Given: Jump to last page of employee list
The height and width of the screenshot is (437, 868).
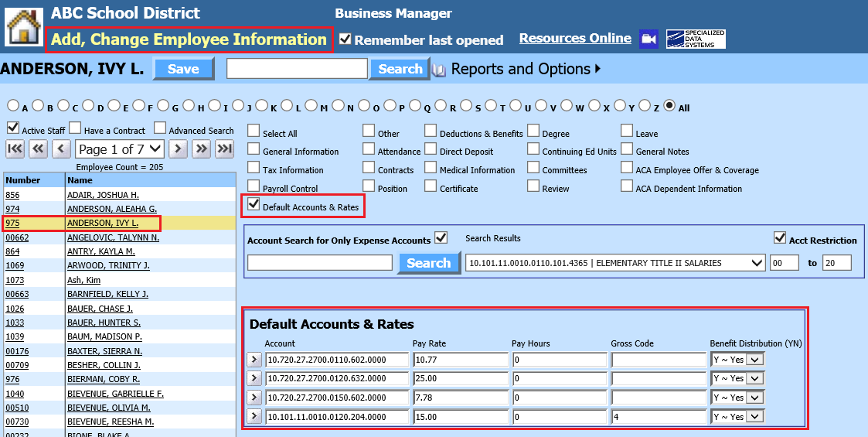Looking at the screenshot, I should coord(224,149).
